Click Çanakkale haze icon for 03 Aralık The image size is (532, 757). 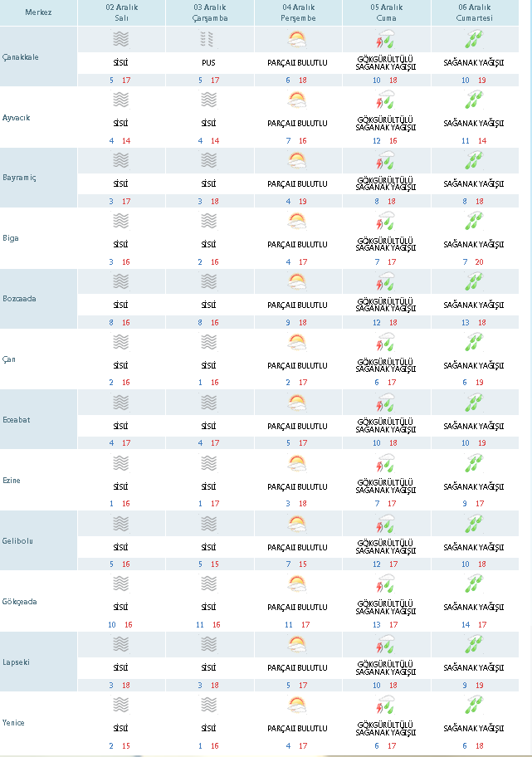click(209, 39)
